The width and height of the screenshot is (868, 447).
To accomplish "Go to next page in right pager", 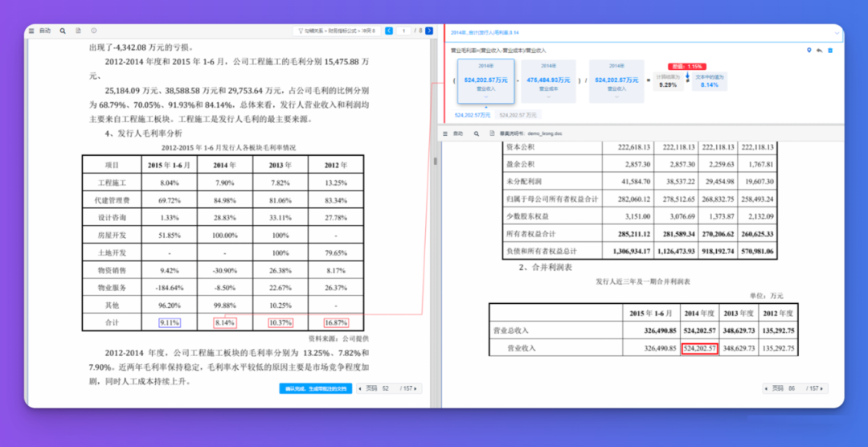I will tap(823, 389).
